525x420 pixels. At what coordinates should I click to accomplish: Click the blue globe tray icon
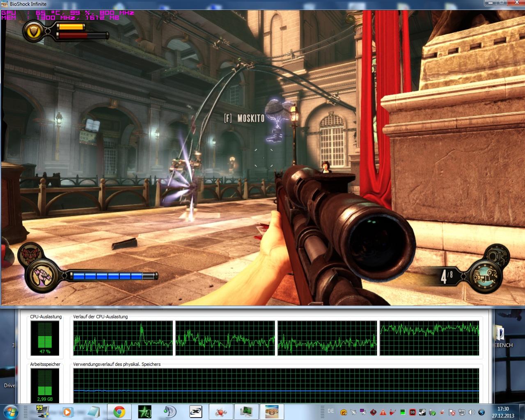(x=481, y=412)
